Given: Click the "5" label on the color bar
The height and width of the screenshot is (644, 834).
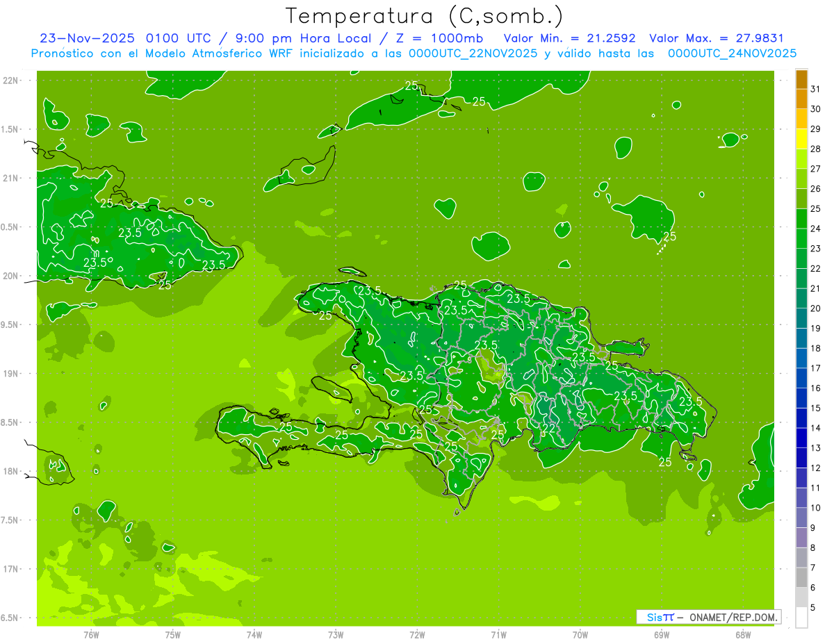Looking at the screenshot, I should coord(813,608).
